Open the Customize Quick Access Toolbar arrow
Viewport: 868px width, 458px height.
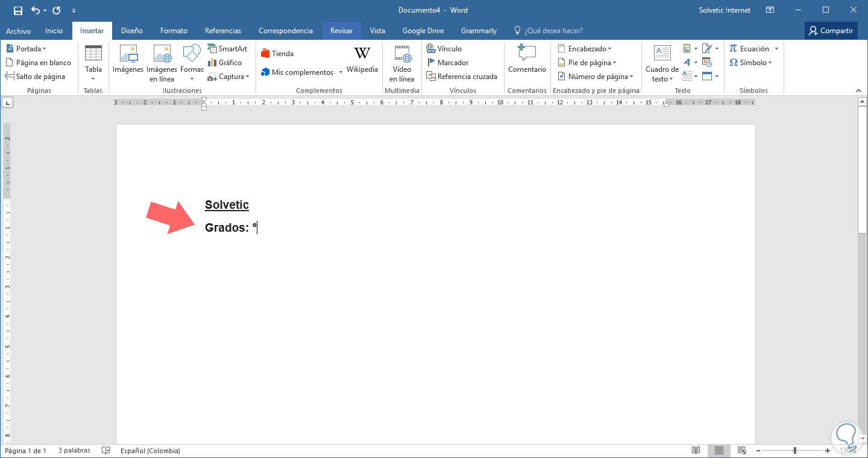click(x=74, y=11)
